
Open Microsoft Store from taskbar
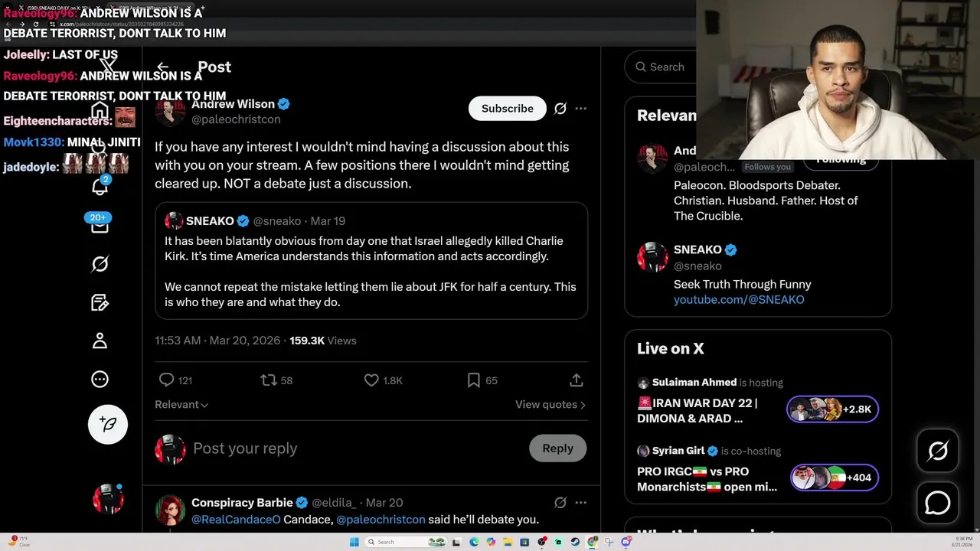click(x=524, y=542)
